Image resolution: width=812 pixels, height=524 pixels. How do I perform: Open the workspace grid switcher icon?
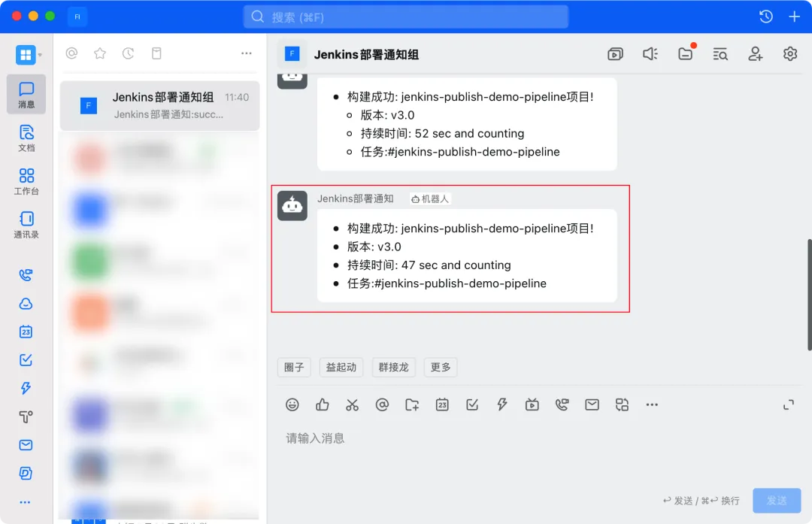(x=26, y=55)
